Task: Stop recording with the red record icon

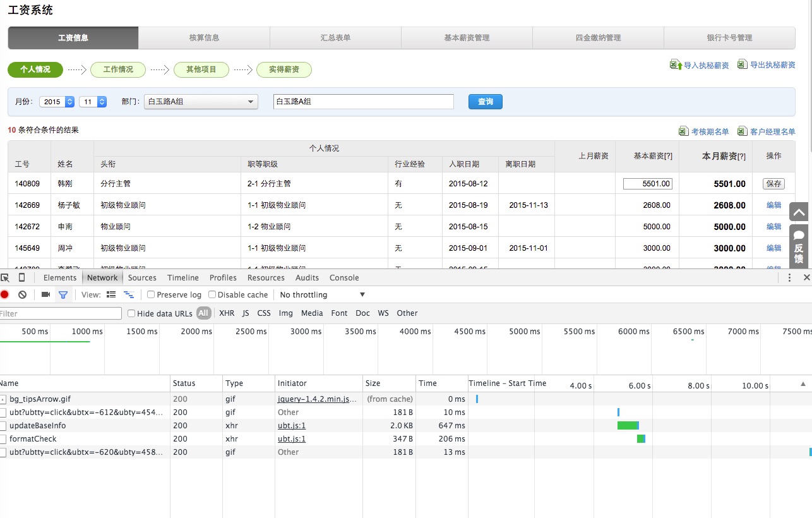Action: (x=4, y=294)
